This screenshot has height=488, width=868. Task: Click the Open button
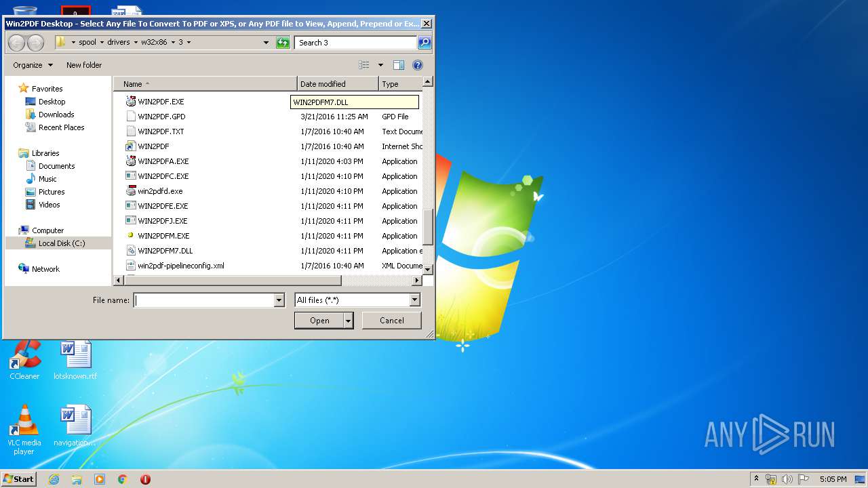[x=319, y=321]
